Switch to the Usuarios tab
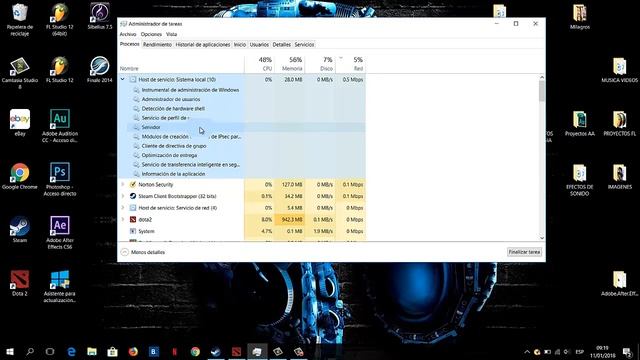This screenshot has height=360, width=640. point(259,44)
